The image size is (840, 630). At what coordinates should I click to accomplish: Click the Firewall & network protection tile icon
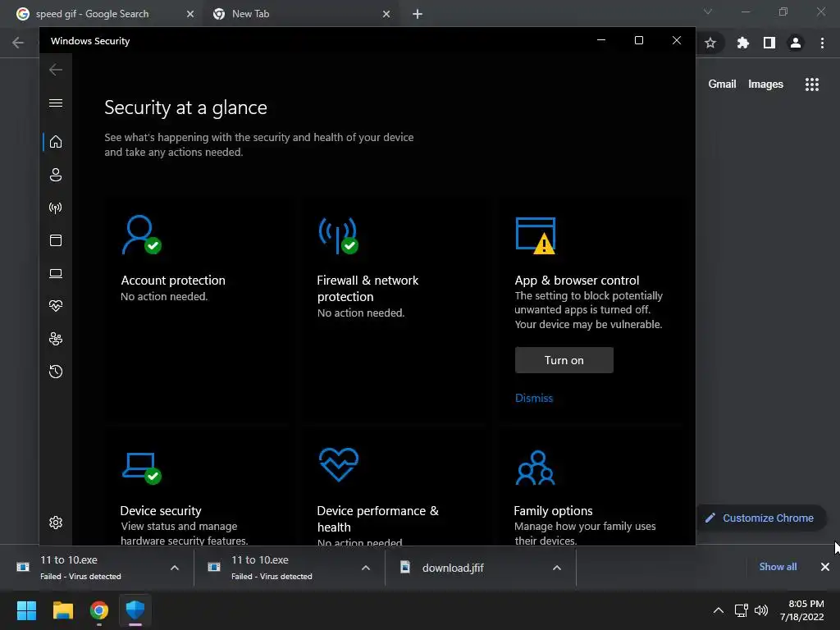coord(339,235)
